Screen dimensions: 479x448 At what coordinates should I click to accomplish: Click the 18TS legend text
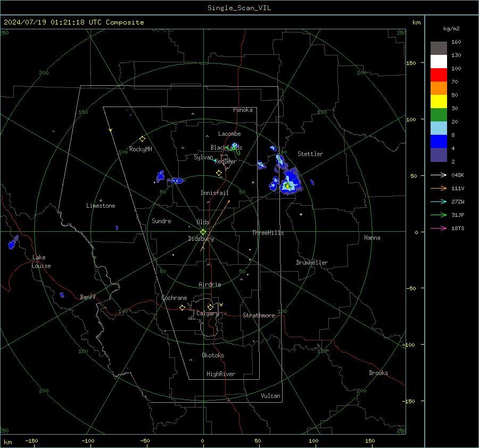coord(458,229)
